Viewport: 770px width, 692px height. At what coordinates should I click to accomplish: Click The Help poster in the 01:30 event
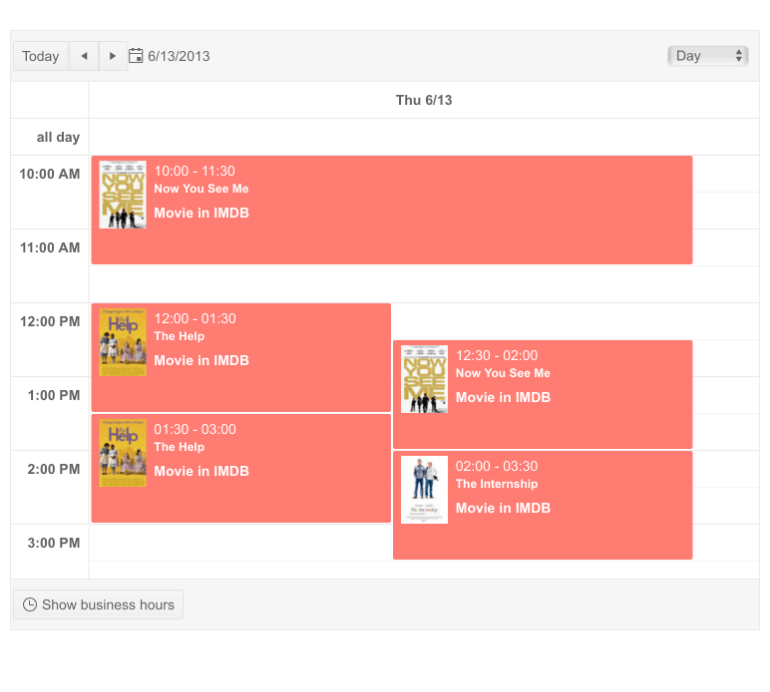click(123, 453)
